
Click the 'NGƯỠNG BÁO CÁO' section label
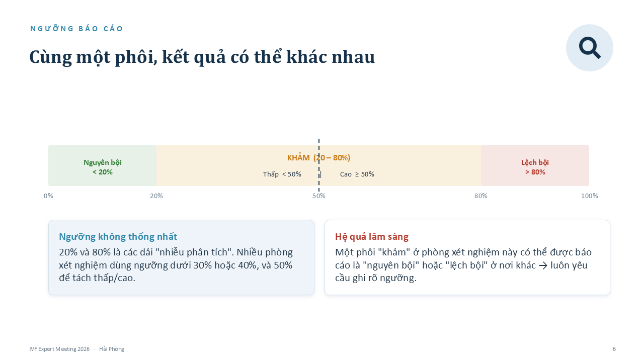pyautogui.click(x=76, y=29)
